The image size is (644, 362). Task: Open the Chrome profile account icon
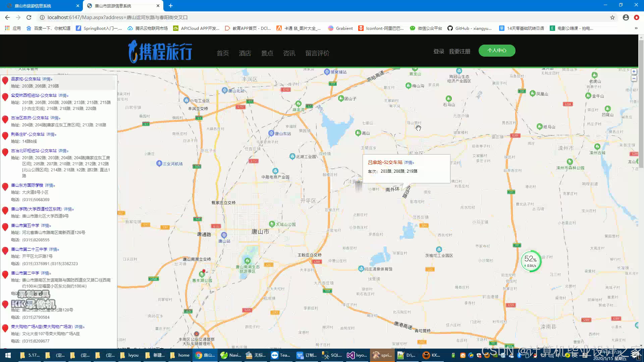pyautogui.click(x=626, y=17)
